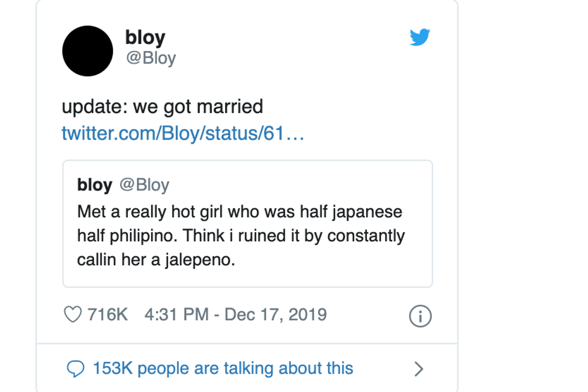Select the quoted tweet text about jalepeno
The height and width of the screenshot is (392, 588).
pyautogui.click(x=240, y=235)
